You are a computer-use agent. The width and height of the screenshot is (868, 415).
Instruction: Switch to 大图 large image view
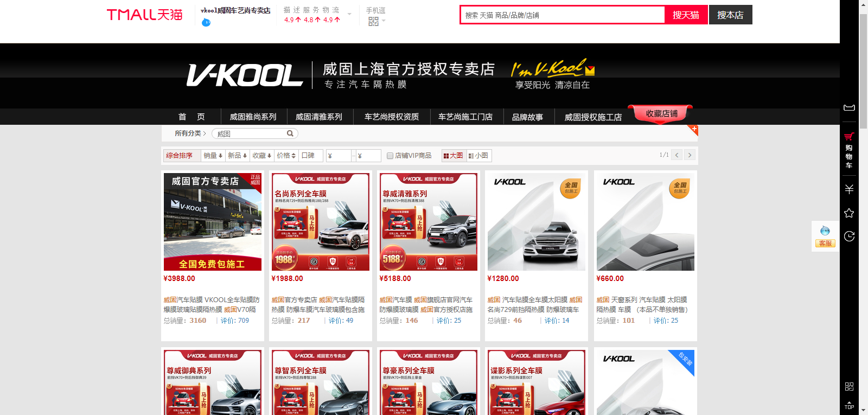(x=453, y=156)
